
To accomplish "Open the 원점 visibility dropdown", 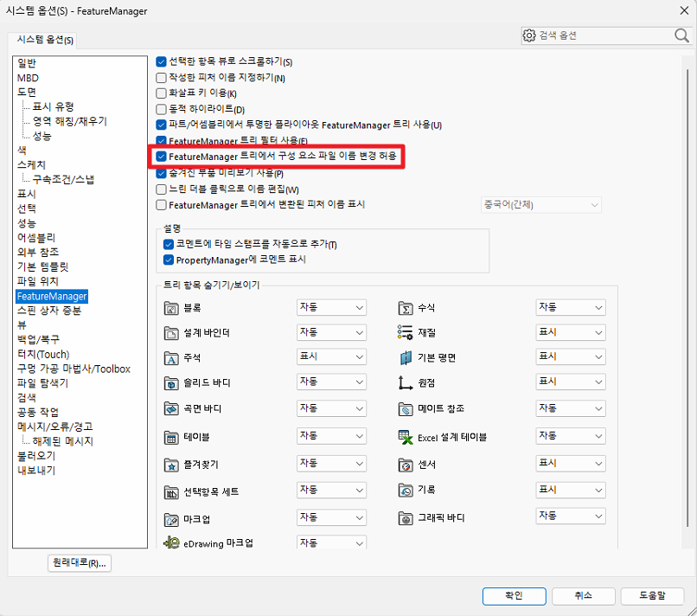I will point(571,382).
